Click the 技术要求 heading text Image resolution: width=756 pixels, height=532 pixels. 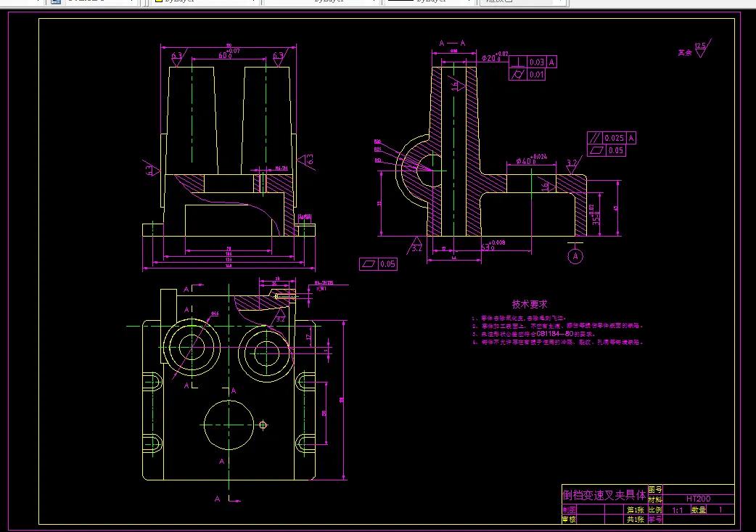[x=530, y=304]
